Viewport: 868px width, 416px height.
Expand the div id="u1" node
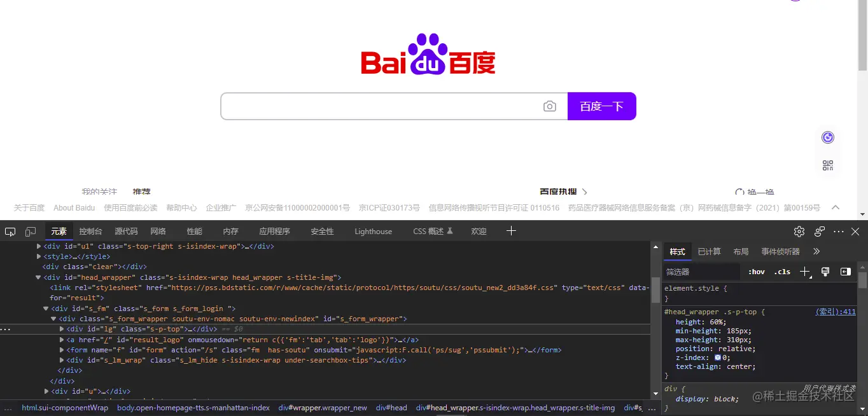click(39, 246)
